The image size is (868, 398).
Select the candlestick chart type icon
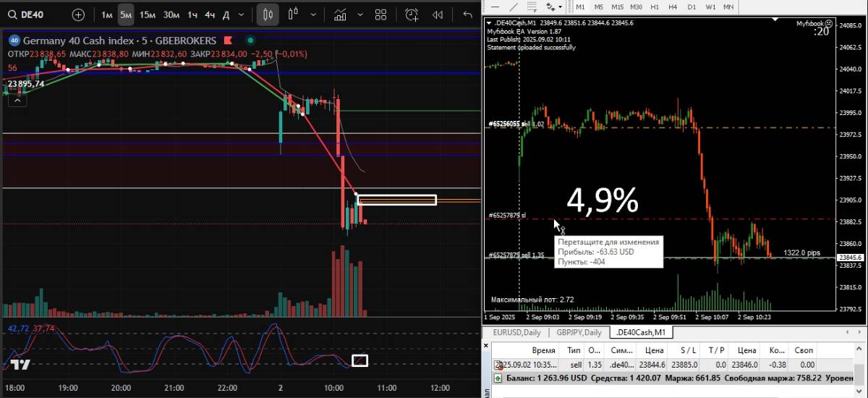click(x=268, y=14)
